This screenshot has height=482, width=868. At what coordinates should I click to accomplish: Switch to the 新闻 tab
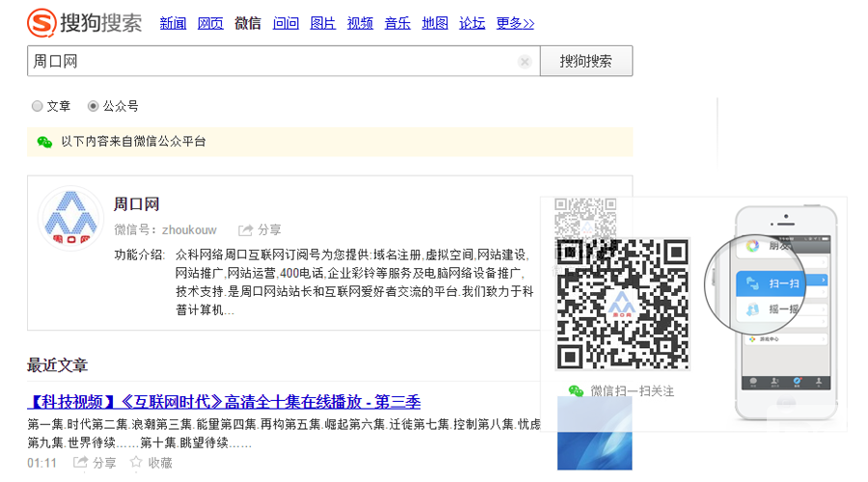173,23
